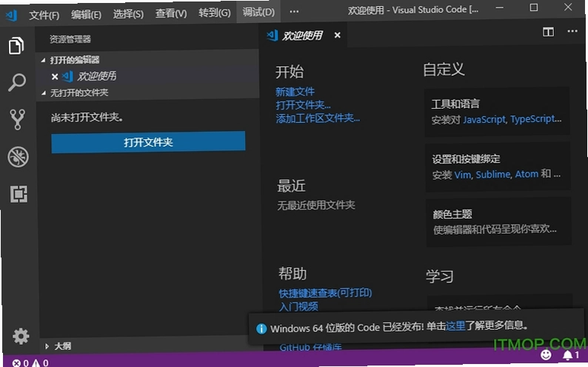Open notifications bell in status bar
The width and height of the screenshot is (588, 367).
tap(570, 355)
